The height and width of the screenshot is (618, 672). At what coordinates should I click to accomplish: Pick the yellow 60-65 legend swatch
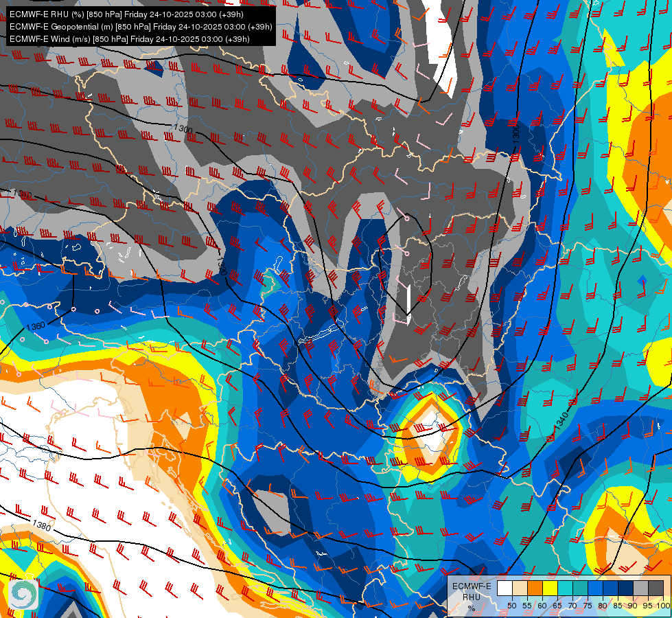pyautogui.click(x=551, y=588)
